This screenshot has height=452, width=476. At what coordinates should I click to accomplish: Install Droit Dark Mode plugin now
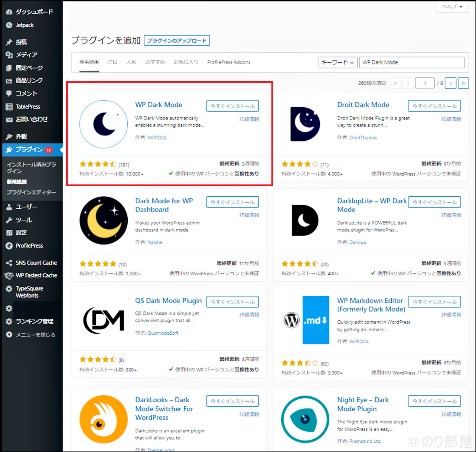coord(434,106)
